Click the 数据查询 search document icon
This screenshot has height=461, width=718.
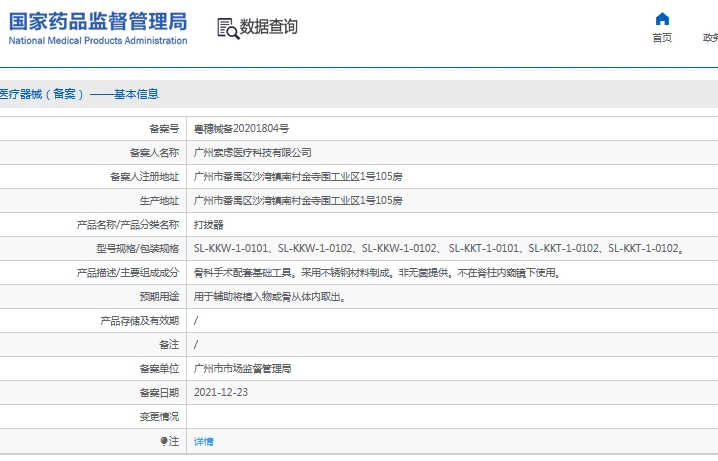click(x=228, y=28)
